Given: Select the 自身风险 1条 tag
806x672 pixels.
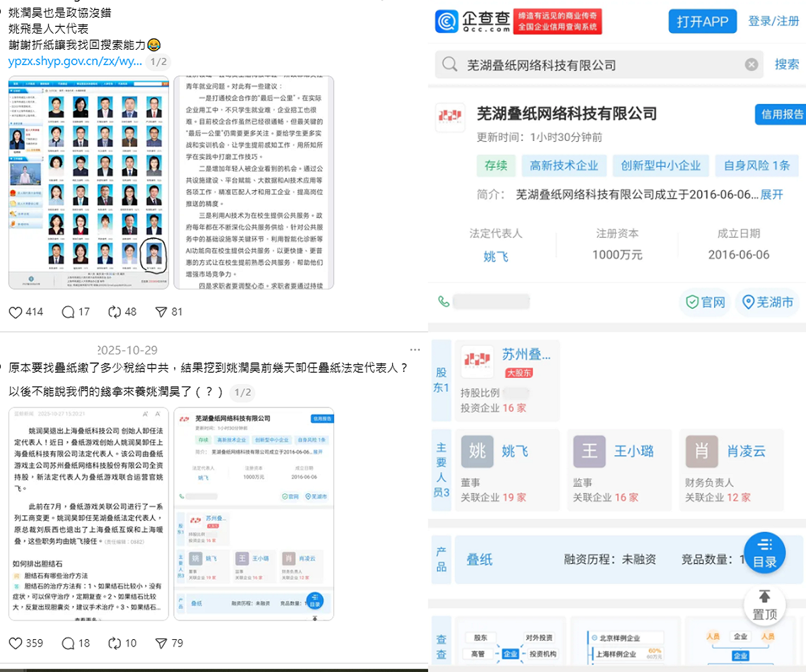Looking at the screenshot, I should pyautogui.click(x=757, y=165).
